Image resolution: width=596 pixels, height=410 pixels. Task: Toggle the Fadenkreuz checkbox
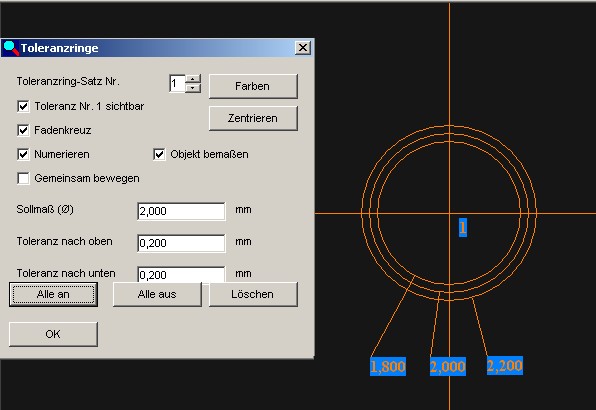23,130
